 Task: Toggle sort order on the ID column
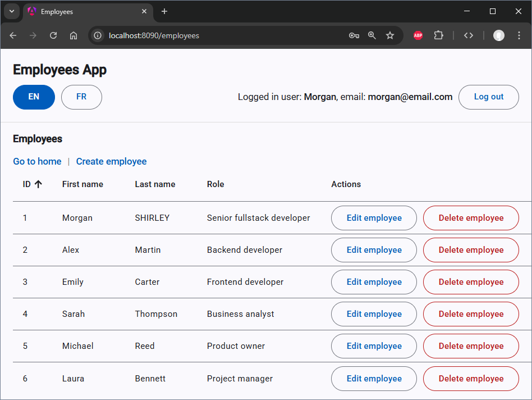click(32, 184)
